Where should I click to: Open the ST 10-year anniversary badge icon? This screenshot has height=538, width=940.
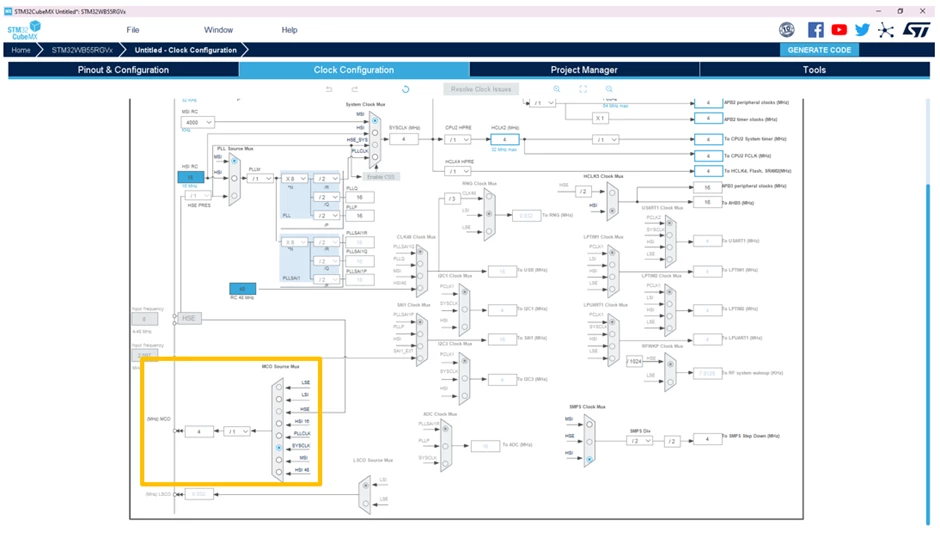point(787,29)
